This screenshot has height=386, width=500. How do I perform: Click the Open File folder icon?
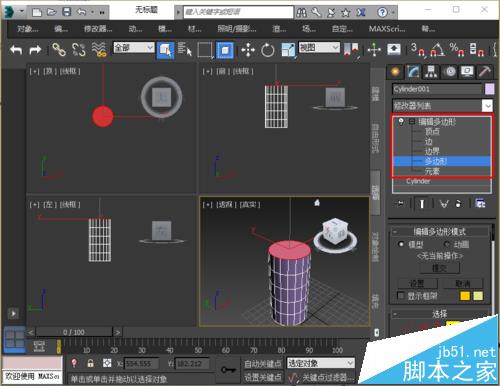click(52, 12)
